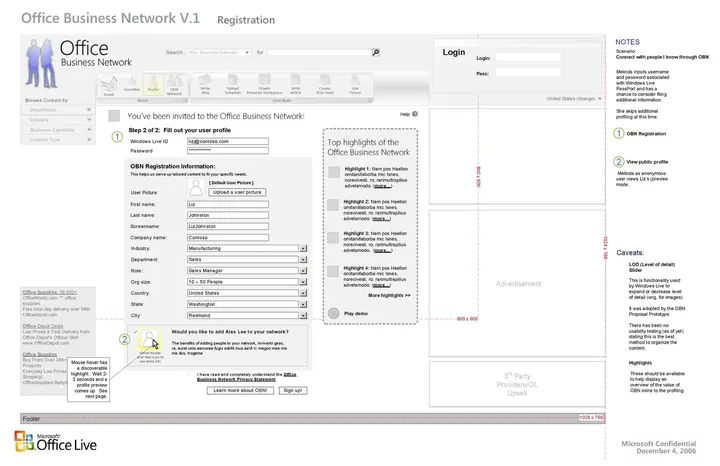720x466 pixels.
Task: Click the square icon beside the invitation heading
Action: point(114,116)
